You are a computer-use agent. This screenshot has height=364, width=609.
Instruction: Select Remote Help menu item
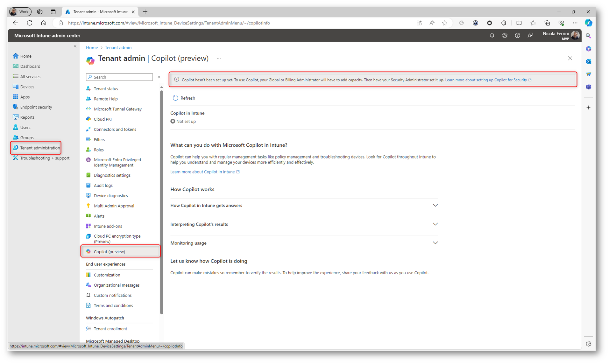coord(105,99)
